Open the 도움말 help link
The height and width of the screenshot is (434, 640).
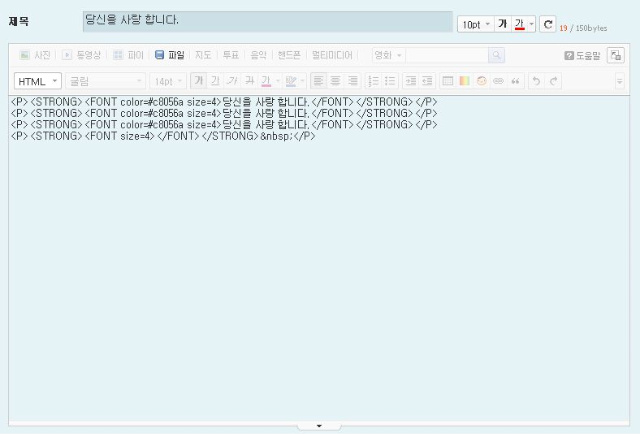(582, 56)
